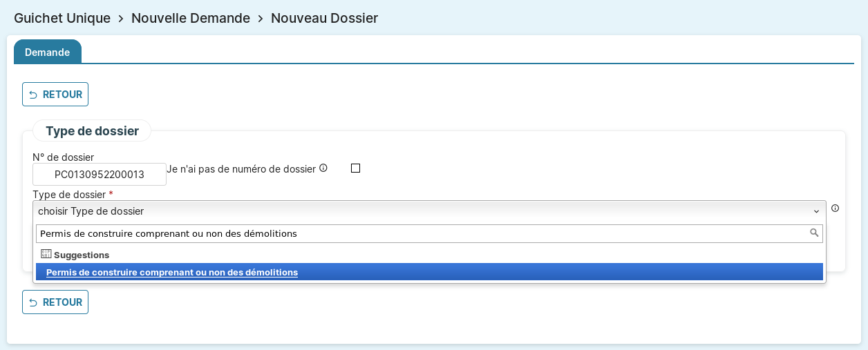The height and width of the screenshot is (350, 868).
Task: Click the return arrow icon in bottom RETOUR
Action: (33, 302)
